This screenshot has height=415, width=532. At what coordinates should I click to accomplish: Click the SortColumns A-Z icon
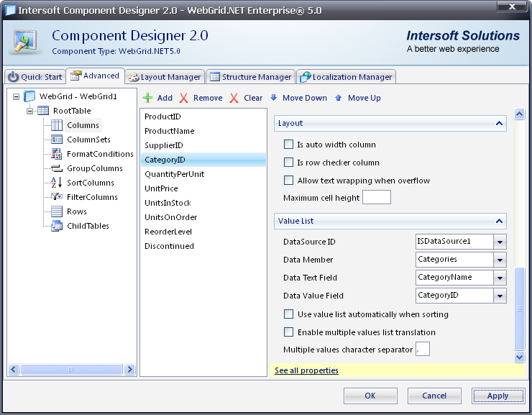(56, 183)
